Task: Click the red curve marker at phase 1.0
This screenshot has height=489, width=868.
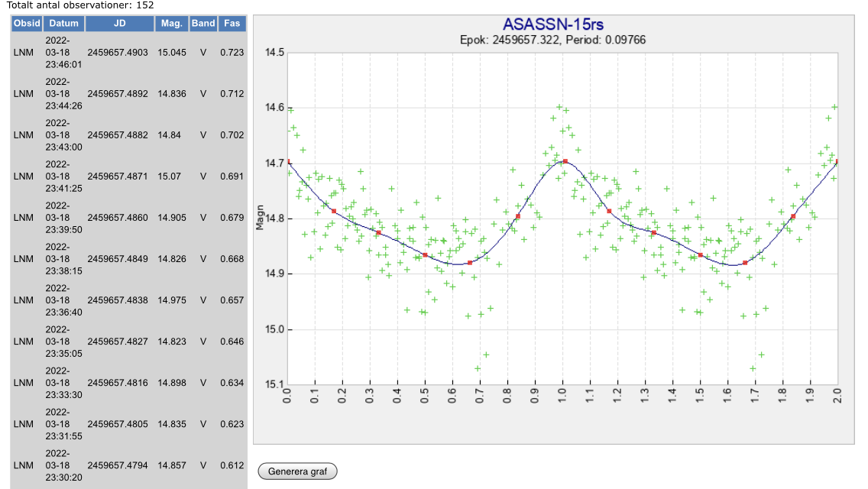Action: [565, 161]
